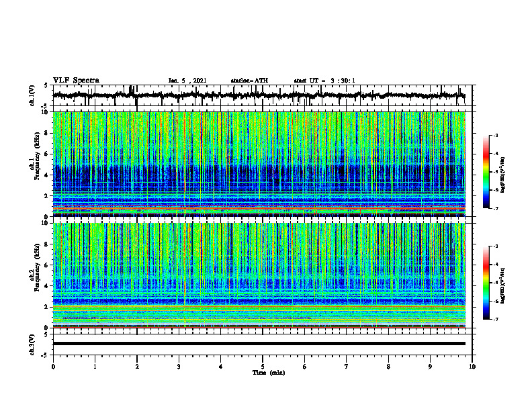This screenshot has height=411, width=532.
Task: Click the "station=ATH" header text
Action: click(x=249, y=81)
